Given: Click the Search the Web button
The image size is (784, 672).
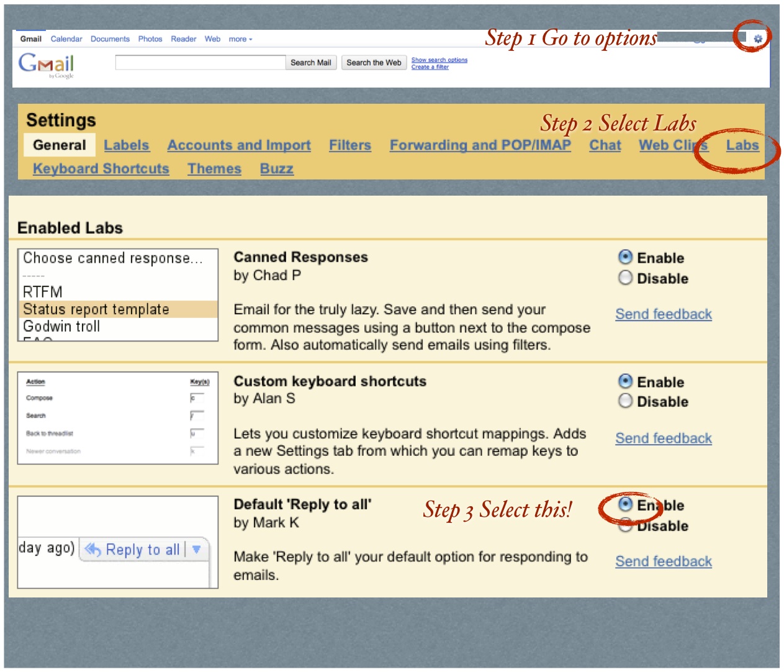Looking at the screenshot, I should point(374,63).
